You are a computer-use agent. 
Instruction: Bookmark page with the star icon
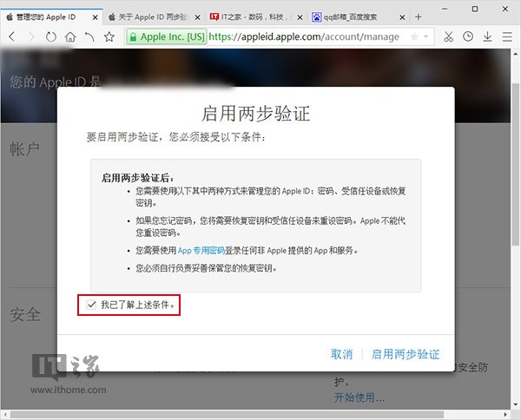click(109, 36)
